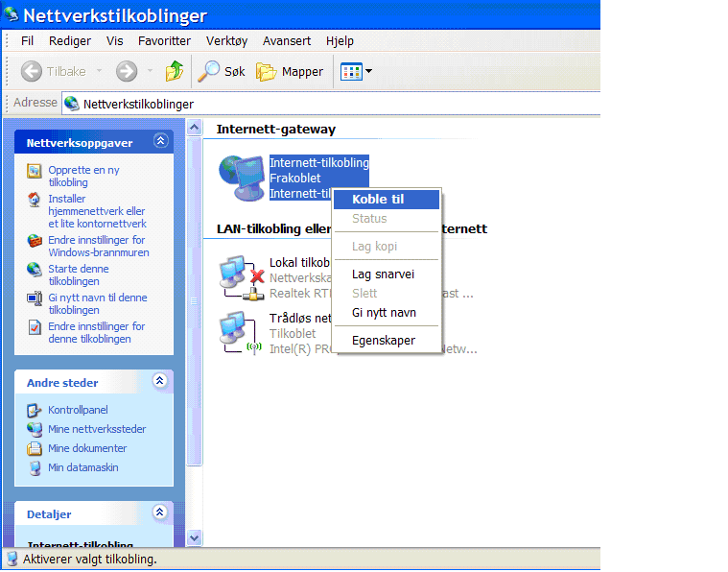Click Endre innstillinger for Windows-brannmuren link

click(x=99, y=247)
